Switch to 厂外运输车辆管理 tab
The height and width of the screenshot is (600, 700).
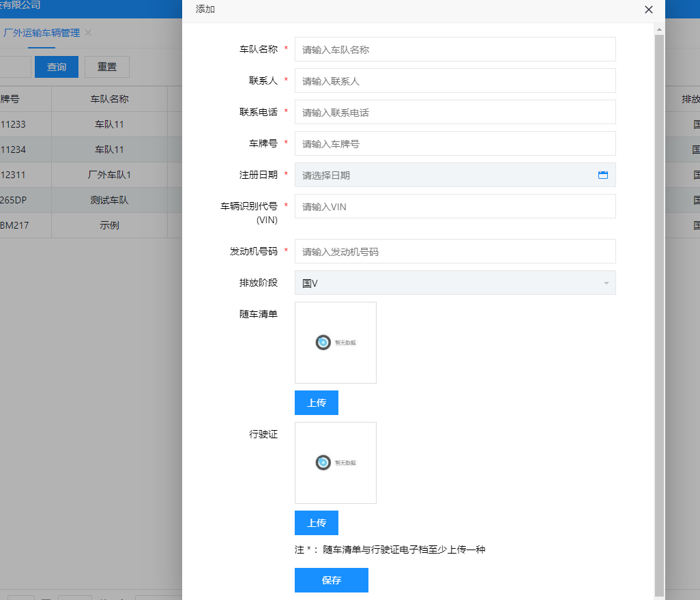click(42, 33)
